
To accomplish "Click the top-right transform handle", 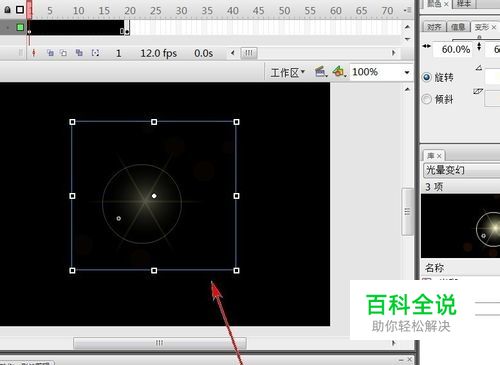I will tap(236, 122).
